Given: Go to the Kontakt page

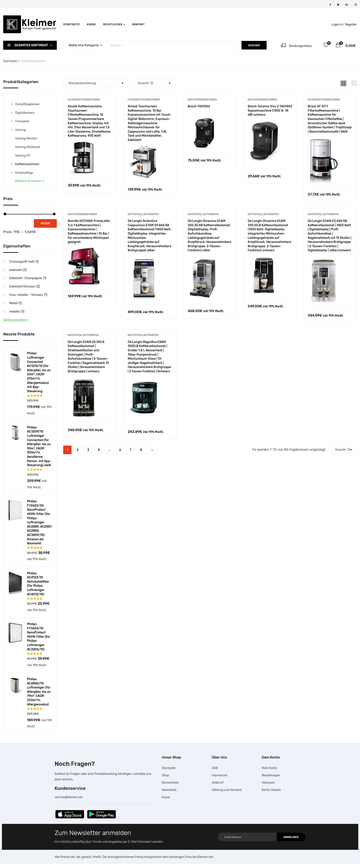Looking at the screenshot, I should 138,24.
